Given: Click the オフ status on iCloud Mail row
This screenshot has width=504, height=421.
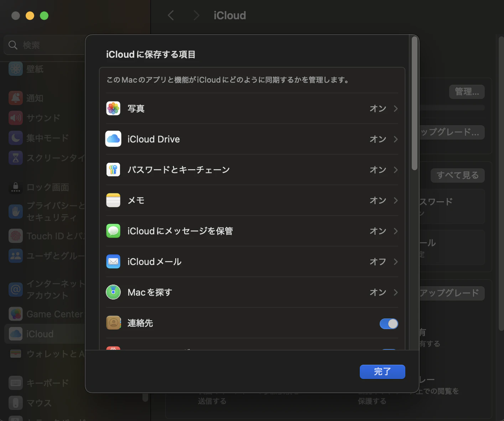Looking at the screenshot, I should tap(378, 261).
